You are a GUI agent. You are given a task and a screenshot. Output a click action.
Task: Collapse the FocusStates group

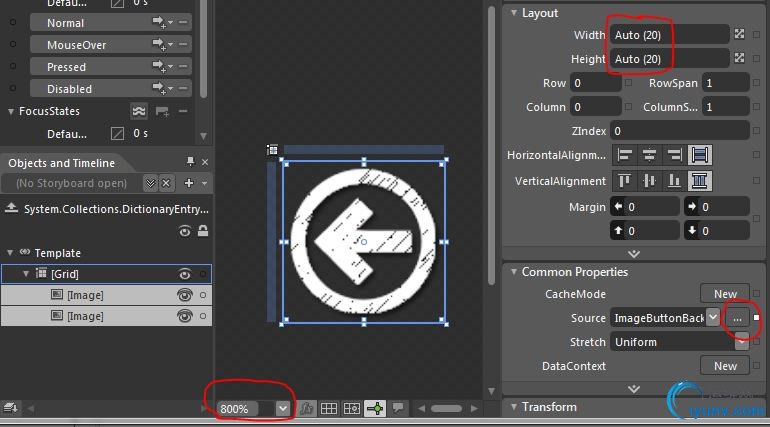point(11,112)
